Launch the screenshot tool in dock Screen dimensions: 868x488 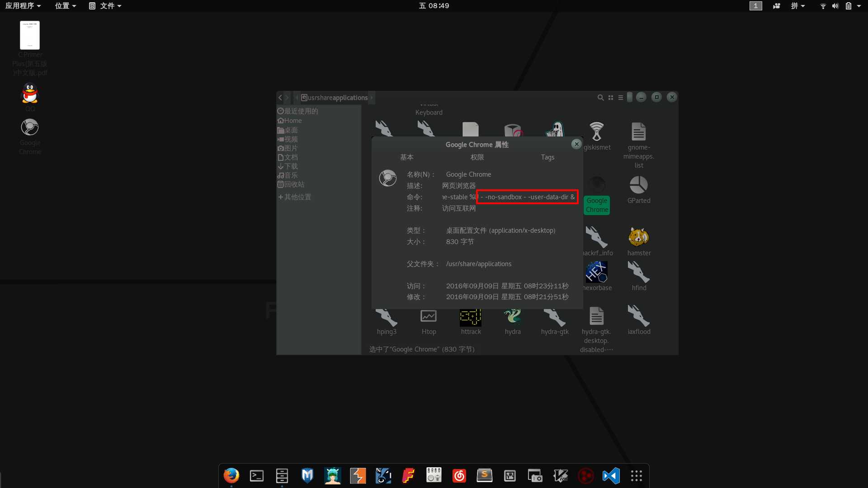point(535,475)
